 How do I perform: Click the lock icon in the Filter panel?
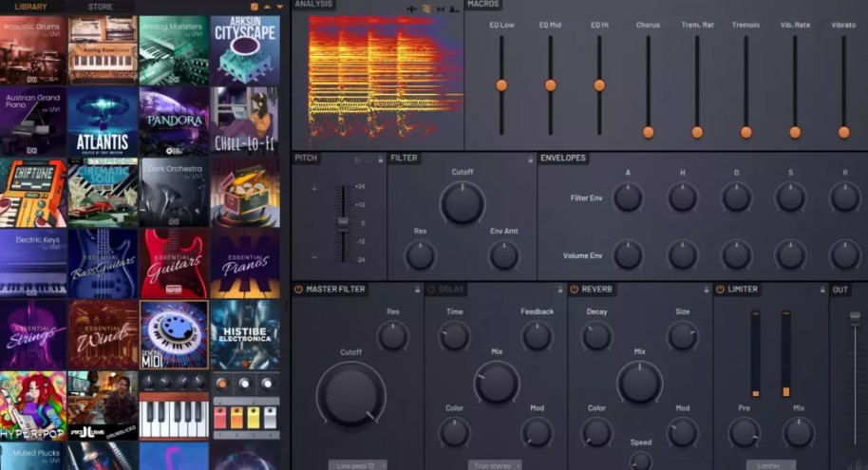(530, 160)
